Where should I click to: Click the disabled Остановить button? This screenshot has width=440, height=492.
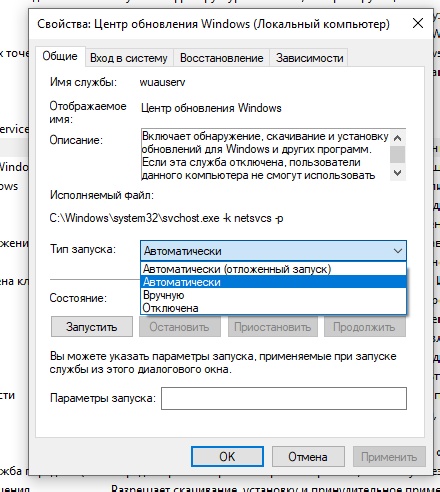point(180,327)
